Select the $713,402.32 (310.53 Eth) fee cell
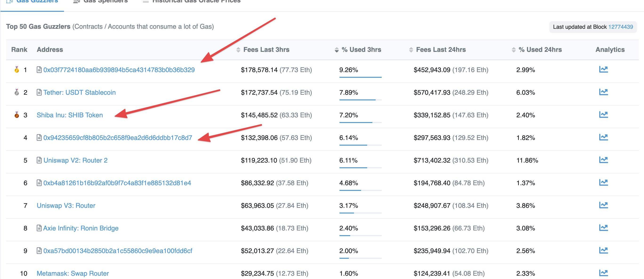This screenshot has width=644, height=279. 451,160
